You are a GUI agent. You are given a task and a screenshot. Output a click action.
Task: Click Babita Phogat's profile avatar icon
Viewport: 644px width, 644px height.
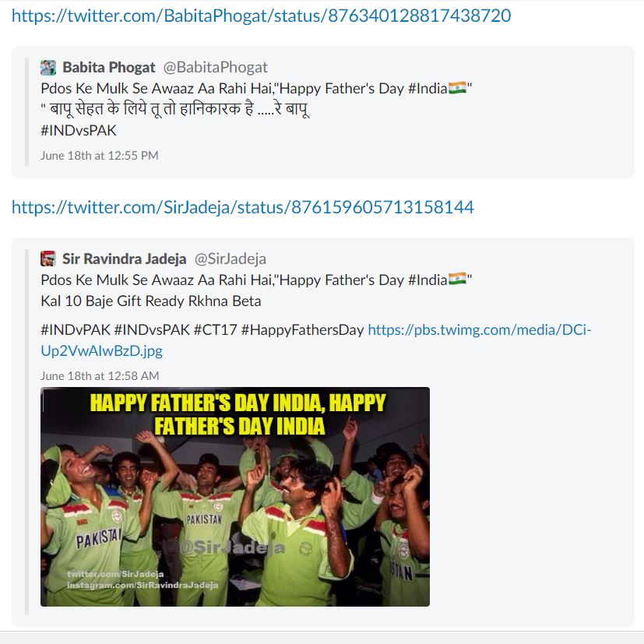(x=48, y=68)
